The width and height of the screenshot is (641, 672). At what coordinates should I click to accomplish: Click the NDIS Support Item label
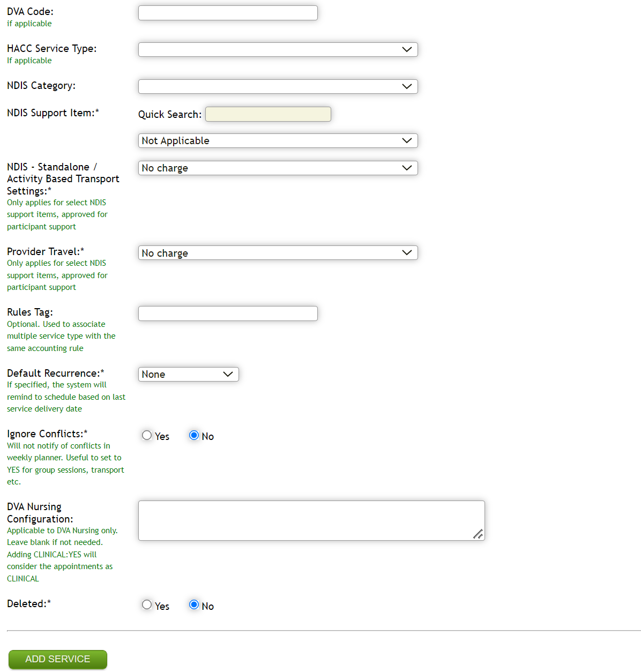point(53,113)
